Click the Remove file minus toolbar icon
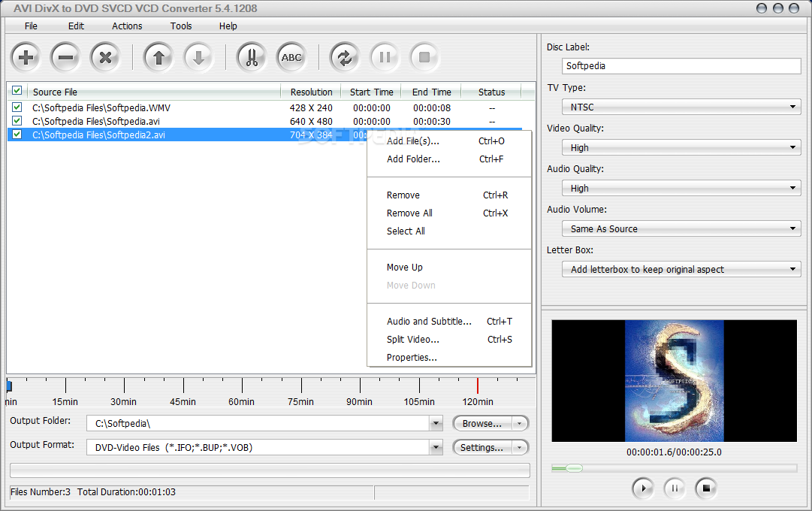 click(x=66, y=57)
